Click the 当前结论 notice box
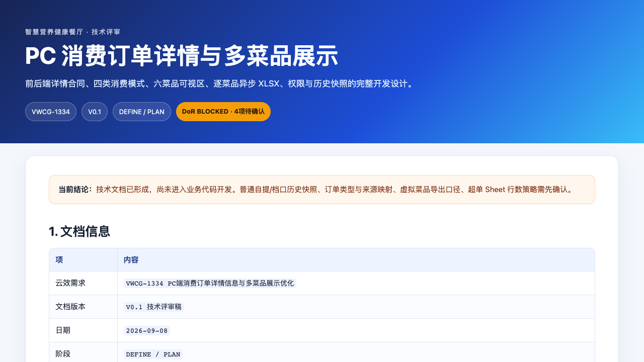 322,190
